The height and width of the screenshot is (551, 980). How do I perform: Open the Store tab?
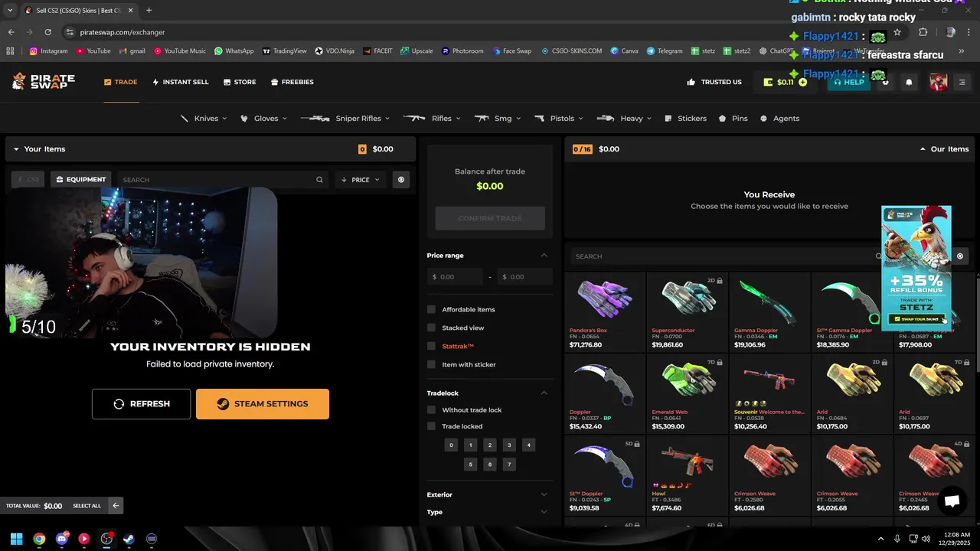click(240, 82)
